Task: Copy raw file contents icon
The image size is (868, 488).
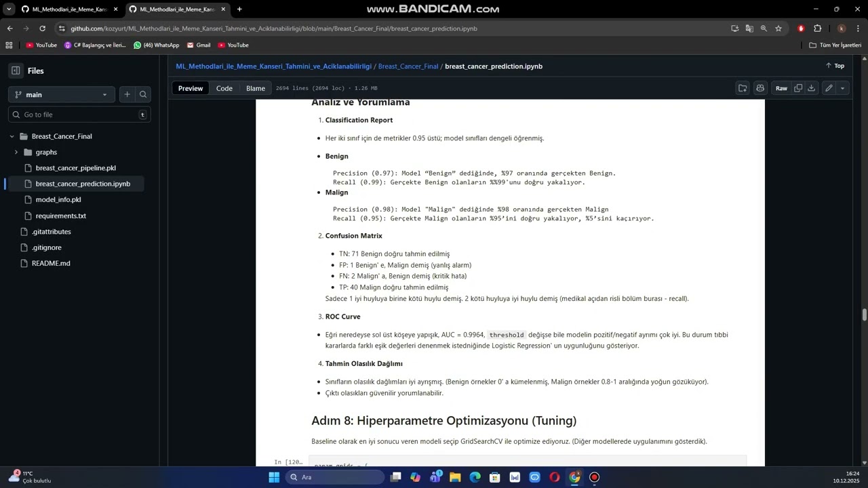Action: click(x=798, y=88)
